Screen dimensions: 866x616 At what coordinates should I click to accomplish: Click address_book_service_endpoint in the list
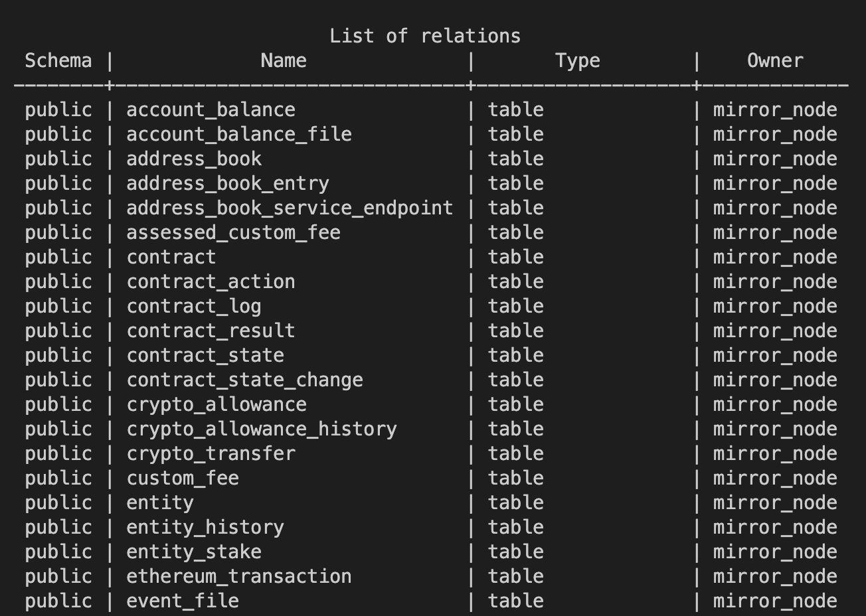[290, 208]
